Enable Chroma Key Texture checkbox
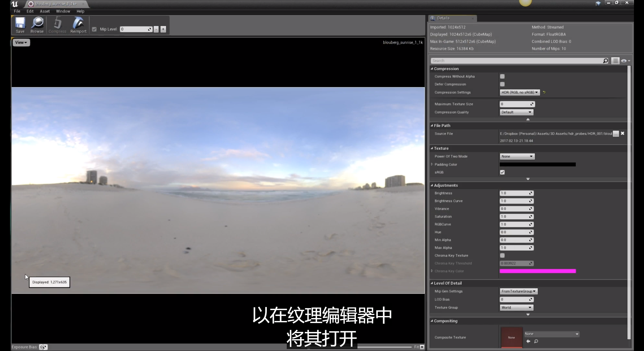 tap(502, 255)
